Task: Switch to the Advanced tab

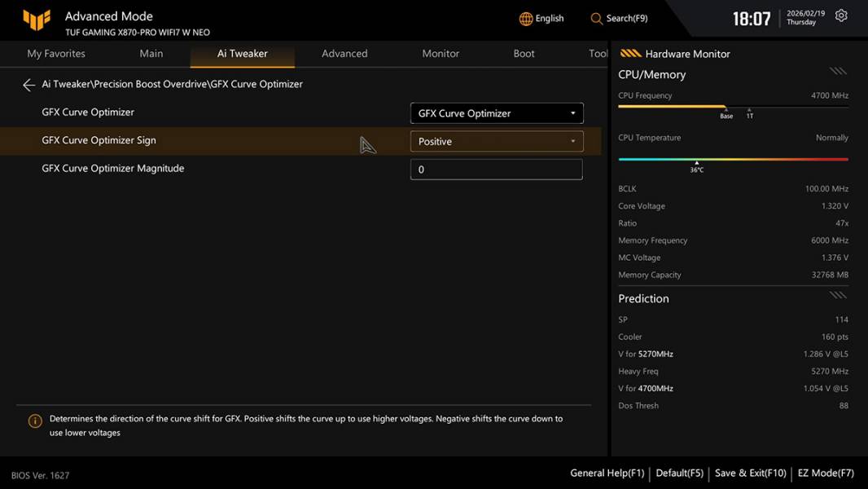Action: 344,54
